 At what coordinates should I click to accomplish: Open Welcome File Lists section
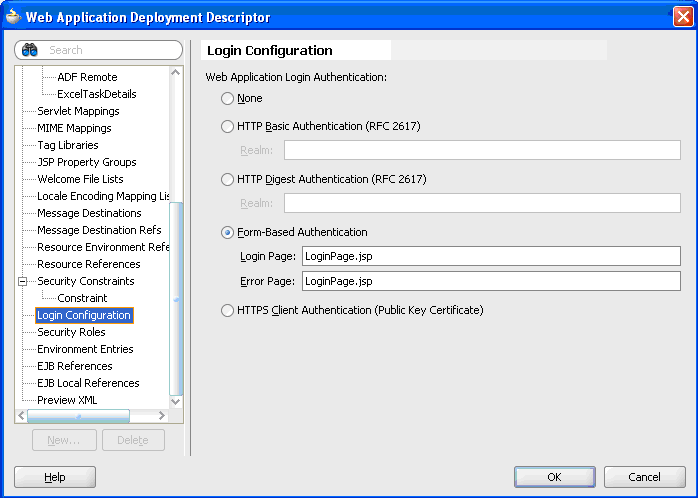coord(80,179)
